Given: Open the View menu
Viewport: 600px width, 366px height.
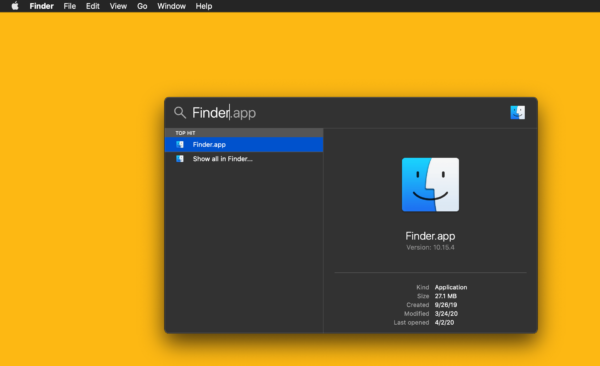Looking at the screenshot, I should (x=118, y=6).
